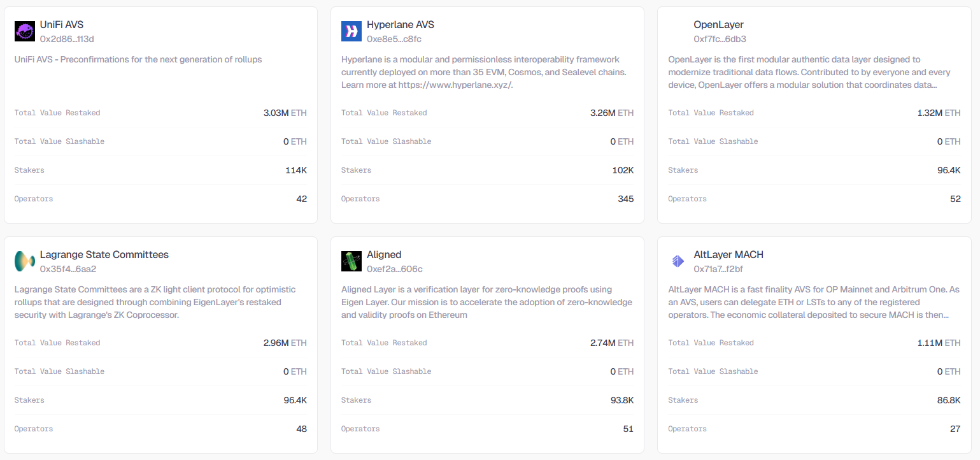Click address 0xe8e5...c8fc
Image resolution: width=980 pixels, height=460 pixels.
(394, 39)
